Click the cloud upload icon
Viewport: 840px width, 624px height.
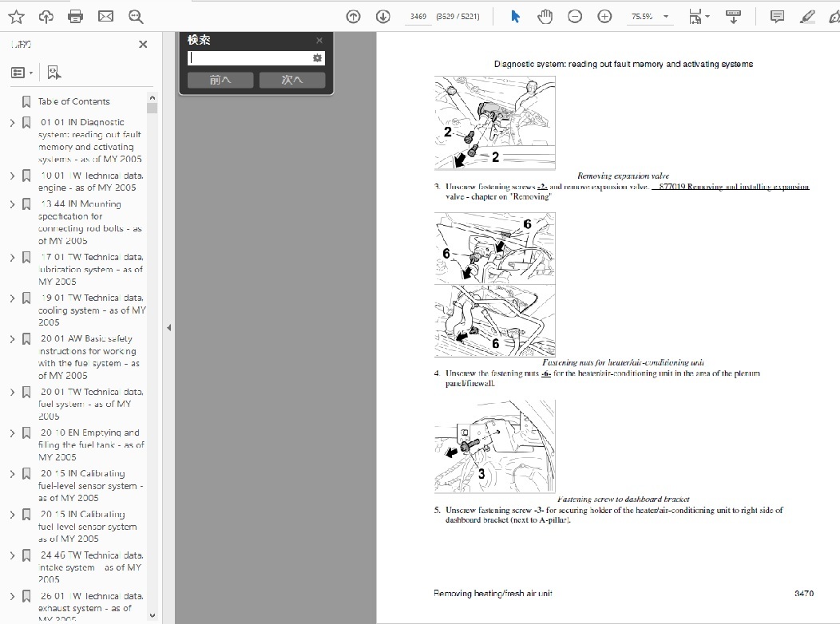point(46,17)
